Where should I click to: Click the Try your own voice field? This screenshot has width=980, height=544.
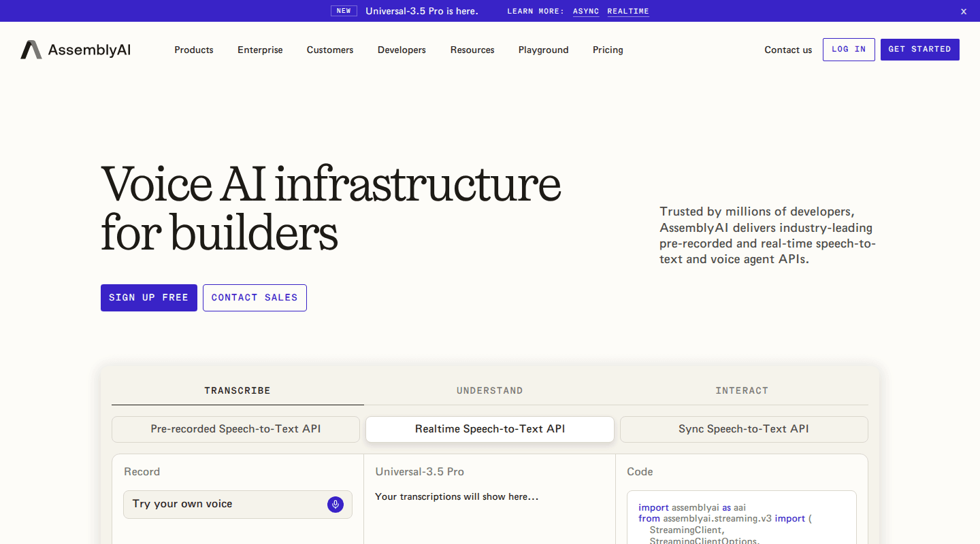click(238, 505)
